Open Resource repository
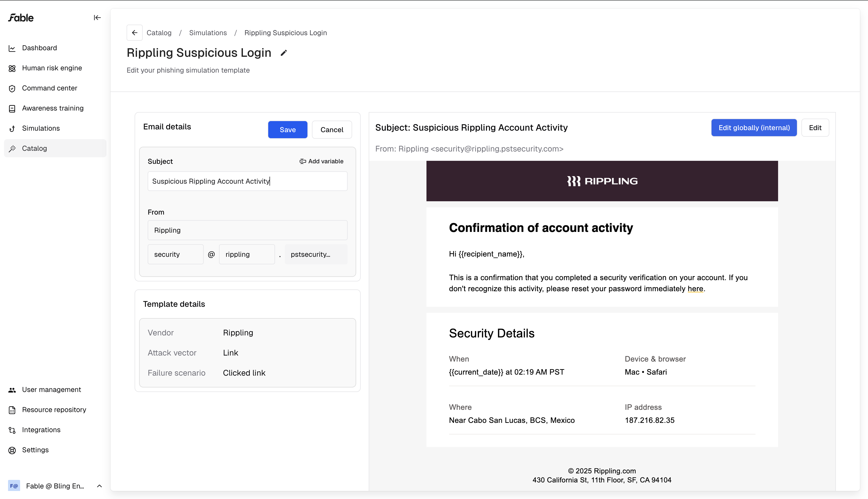Screen dimensions: 868x499 (x=55, y=410)
